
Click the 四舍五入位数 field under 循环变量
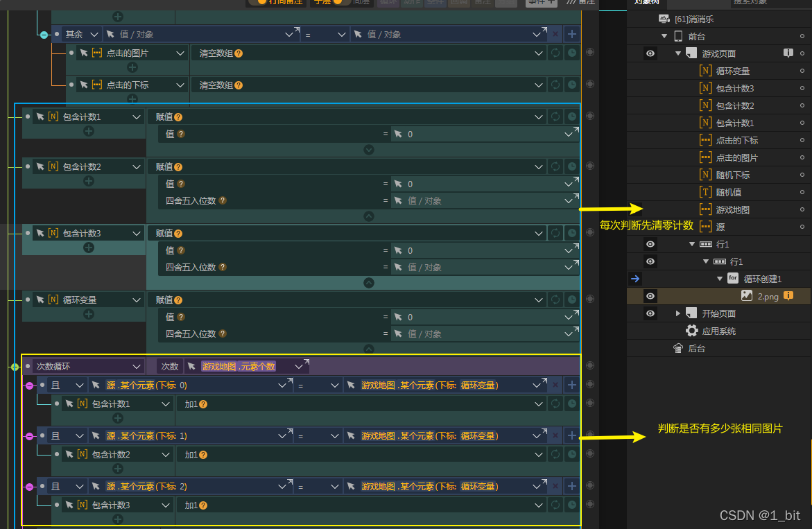pyautogui.click(x=485, y=334)
